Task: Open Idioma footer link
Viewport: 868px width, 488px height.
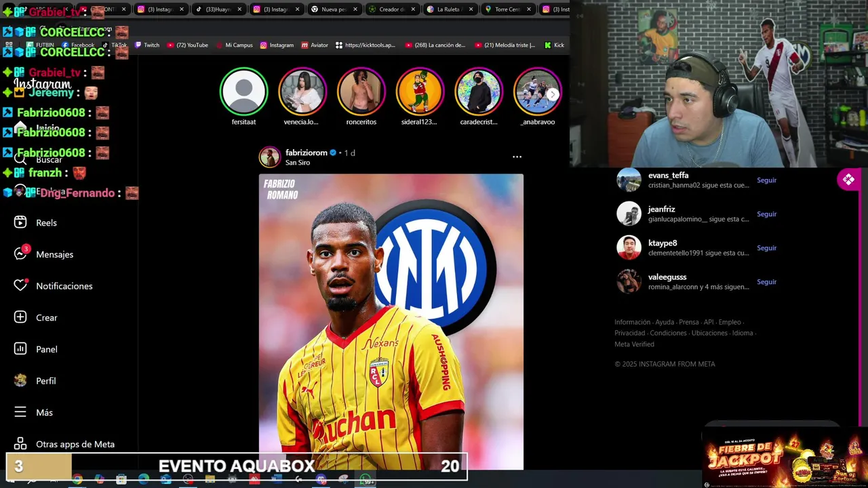Action: [x=743, y=333]
